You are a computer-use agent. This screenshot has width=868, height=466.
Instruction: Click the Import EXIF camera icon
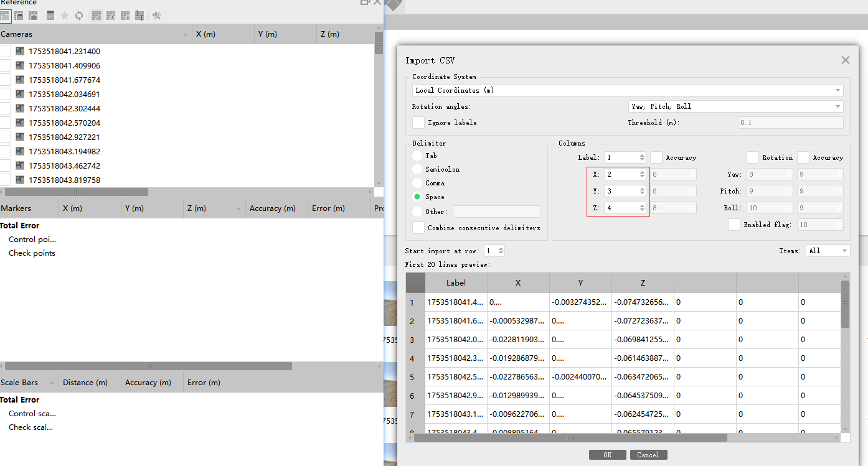coord(33,16)
